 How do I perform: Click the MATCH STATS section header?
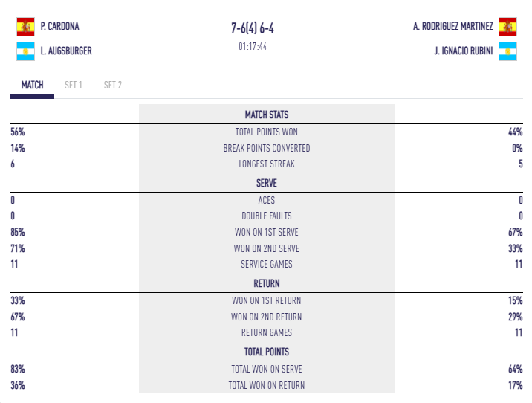[x=267, y=115]
